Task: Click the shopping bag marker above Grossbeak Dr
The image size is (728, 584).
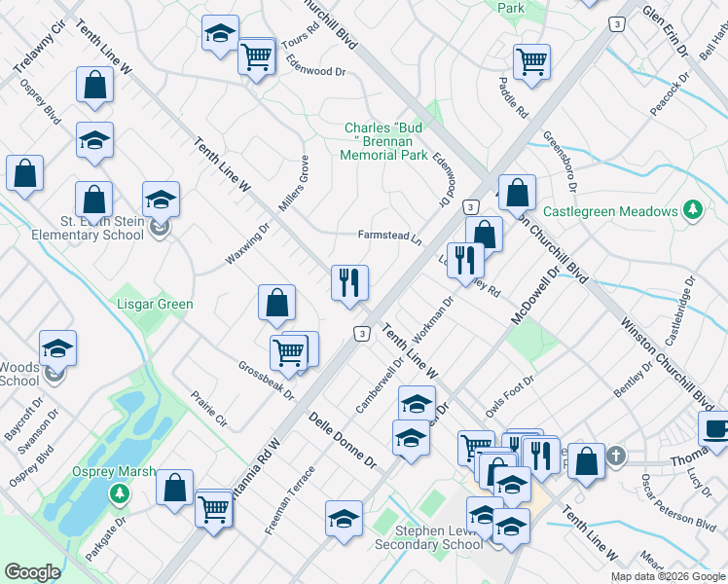Action: (x=276, y=303)
